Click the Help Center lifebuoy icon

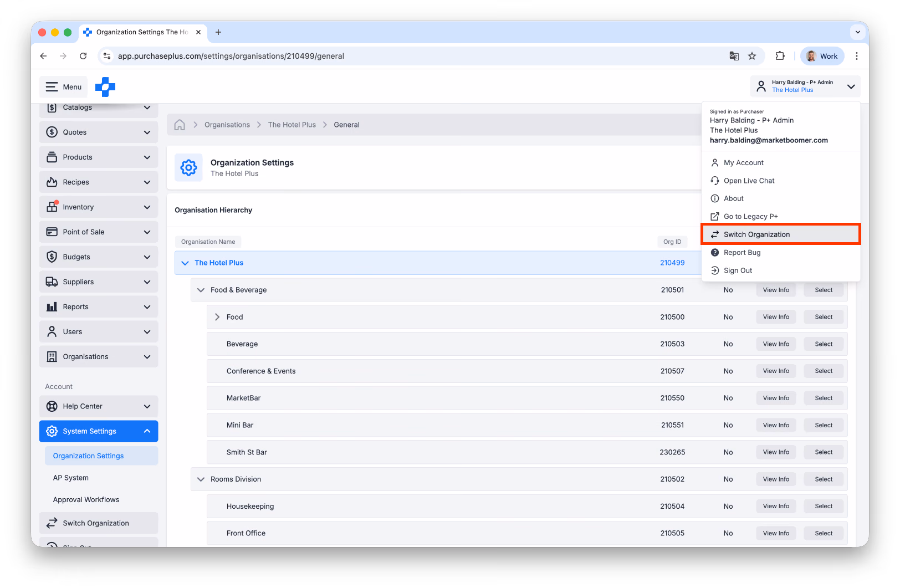click(52, 407)
